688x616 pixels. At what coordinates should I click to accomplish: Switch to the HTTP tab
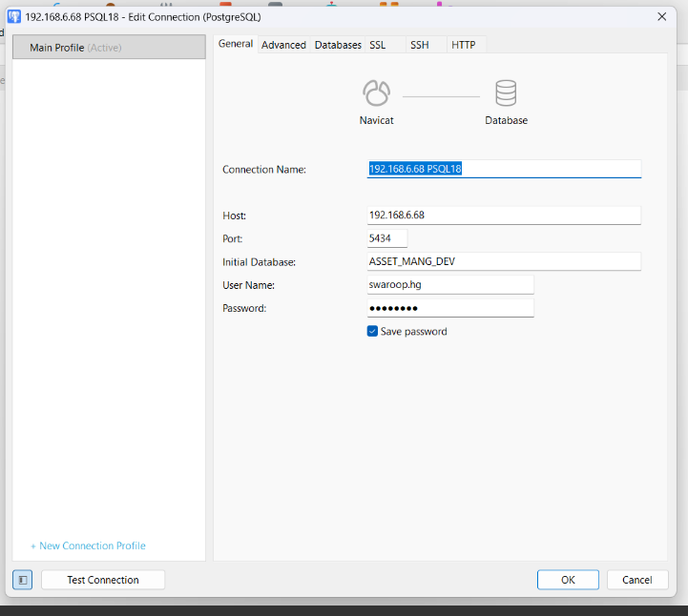pos(463,45)
